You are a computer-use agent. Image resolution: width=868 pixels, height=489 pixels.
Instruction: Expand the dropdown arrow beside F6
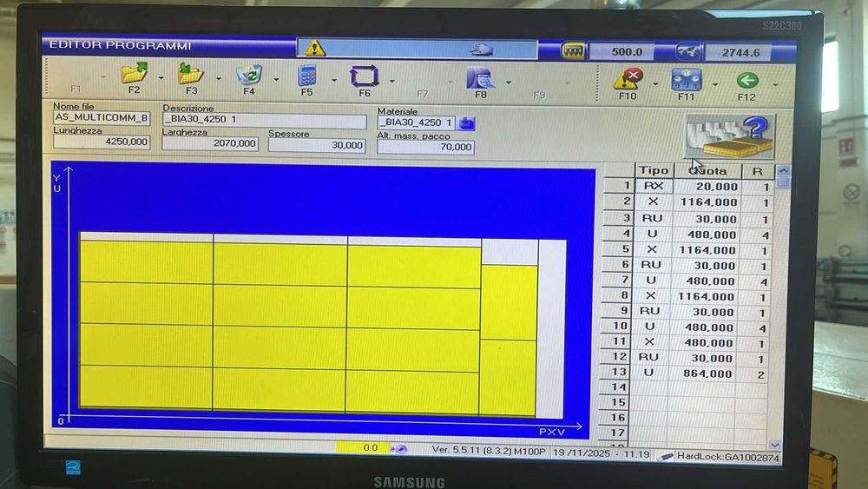(391, 81)
